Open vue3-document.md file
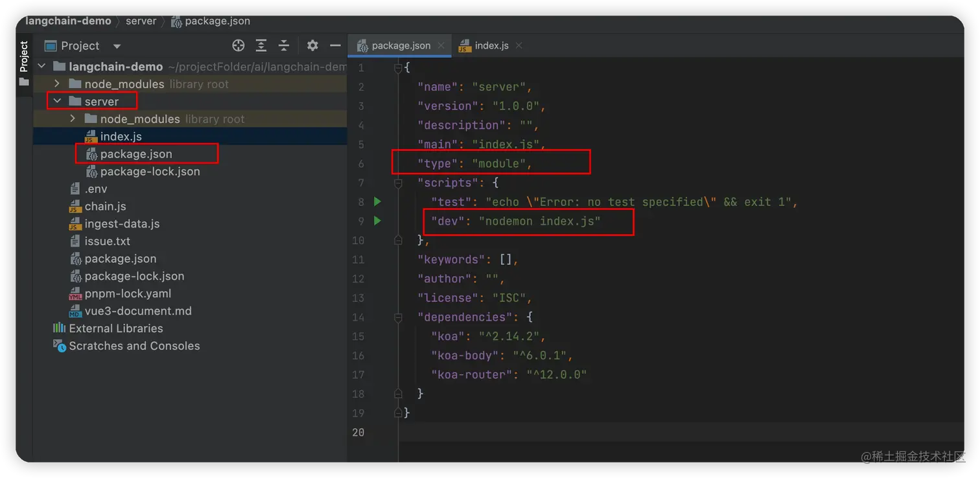Viewport: 980px width, 478px height. point(138,311)
